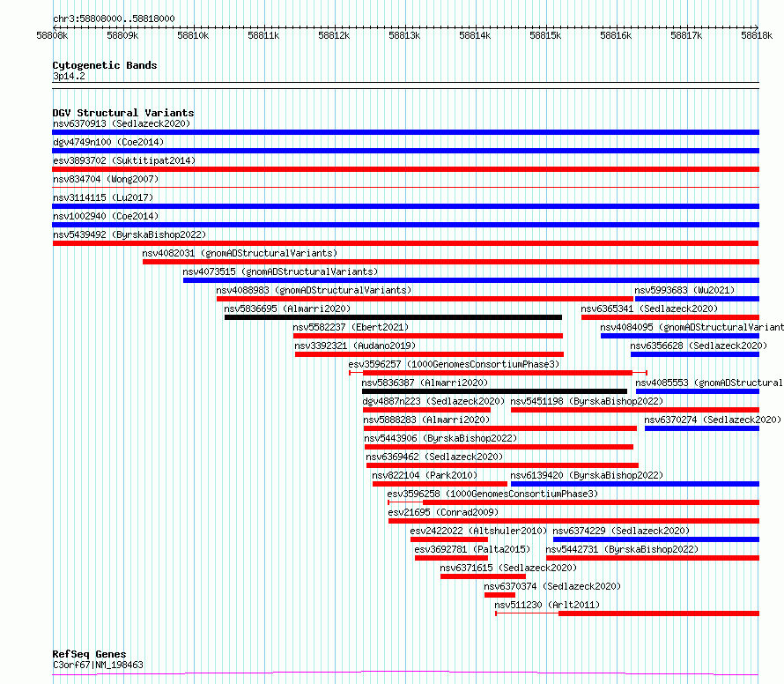This screenshot has width=784, height=684.
Task: Click chr3:58808000..58818000 region label
Action: [114, 19]
